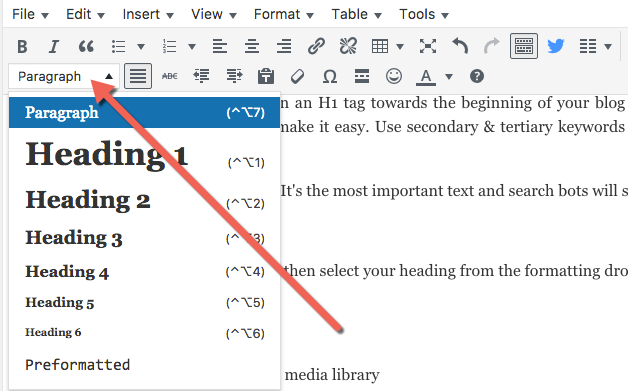Screen dimensions: 628x391
Task: Apply strikethrough with the ABC icon
Action: tap(170, 76)
